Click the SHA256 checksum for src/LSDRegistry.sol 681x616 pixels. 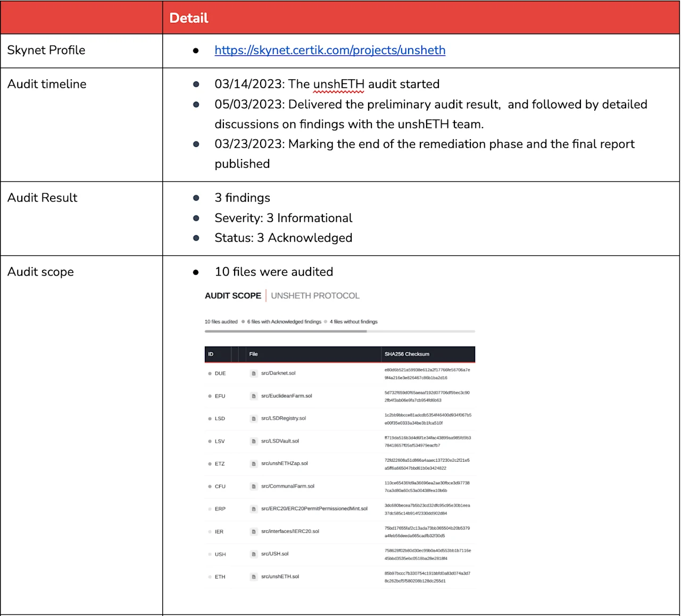(428, 419)
